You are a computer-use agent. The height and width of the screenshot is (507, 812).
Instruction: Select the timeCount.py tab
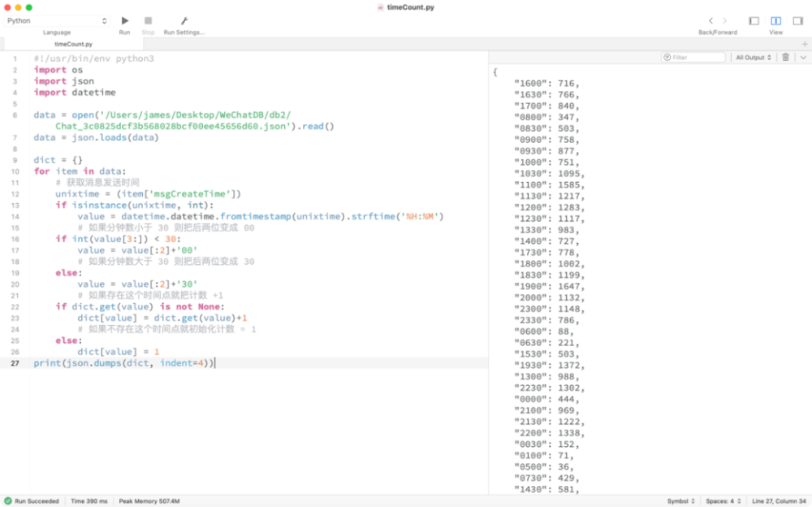[74, 44]
